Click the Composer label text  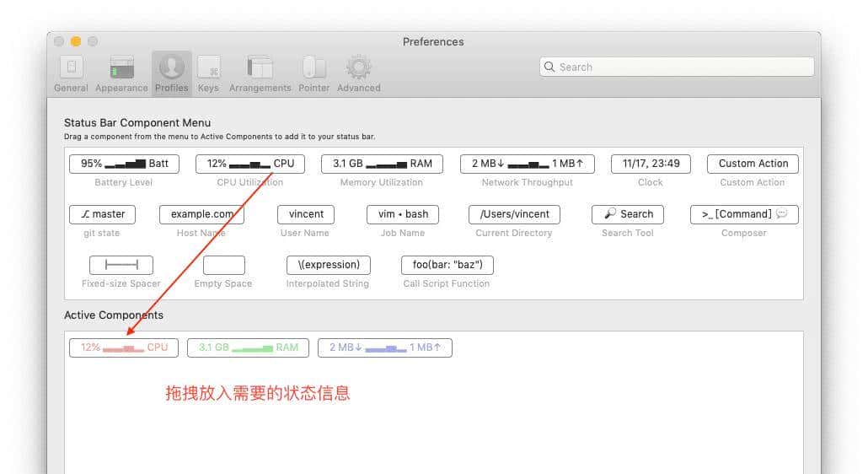click(744, 233)
